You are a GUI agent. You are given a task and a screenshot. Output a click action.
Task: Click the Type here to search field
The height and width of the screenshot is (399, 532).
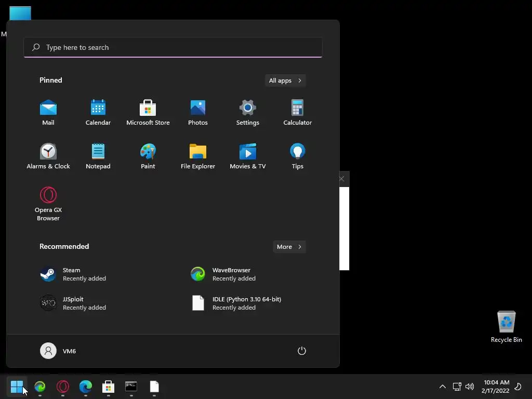[x=173, y=47]
